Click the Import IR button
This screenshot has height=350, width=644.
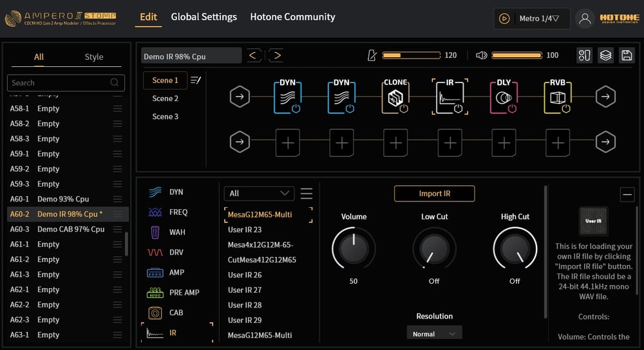coord(434,194)
